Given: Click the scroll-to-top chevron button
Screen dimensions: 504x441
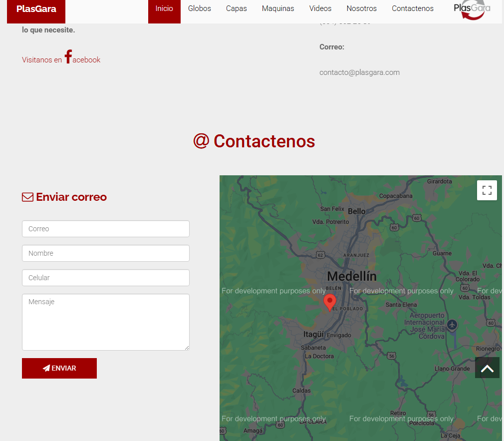Looking at the screenshot, I should [x=487, y=368].
